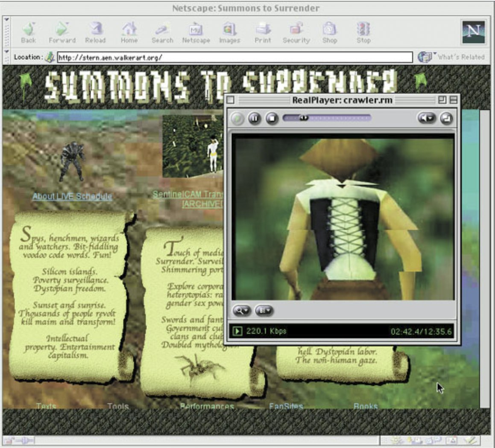The height and width of the screenshot is (448, 495).
Task: Pause the RealPlayer video
Action: [254, 119]
